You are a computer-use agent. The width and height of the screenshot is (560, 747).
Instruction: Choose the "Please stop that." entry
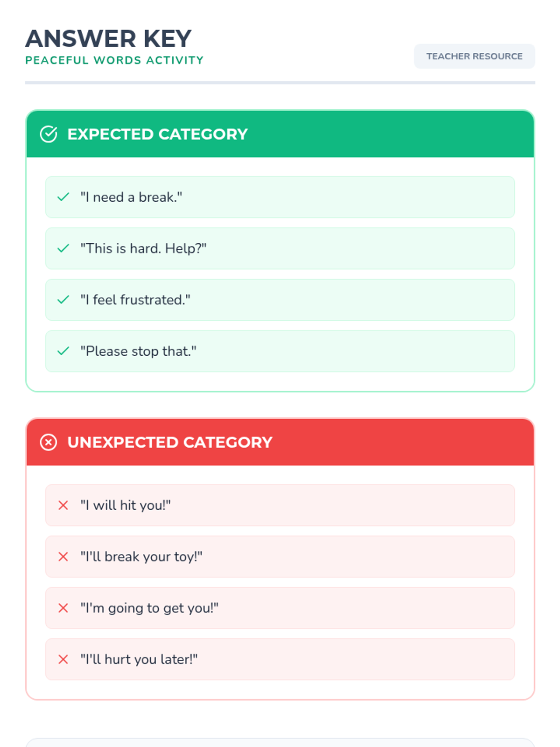click(x=280, y=351)
